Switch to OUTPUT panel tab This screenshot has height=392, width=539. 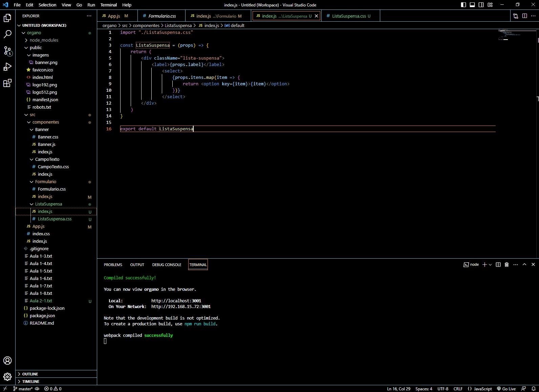[x=137, y=265]
